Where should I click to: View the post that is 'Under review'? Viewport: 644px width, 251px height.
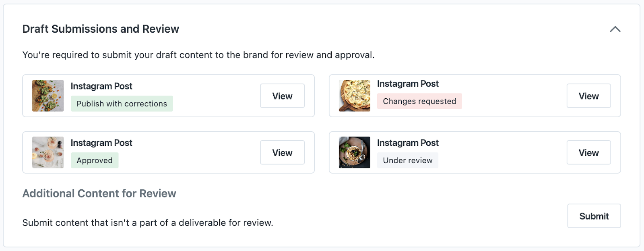pyautogui.click(x=588, y=152)
